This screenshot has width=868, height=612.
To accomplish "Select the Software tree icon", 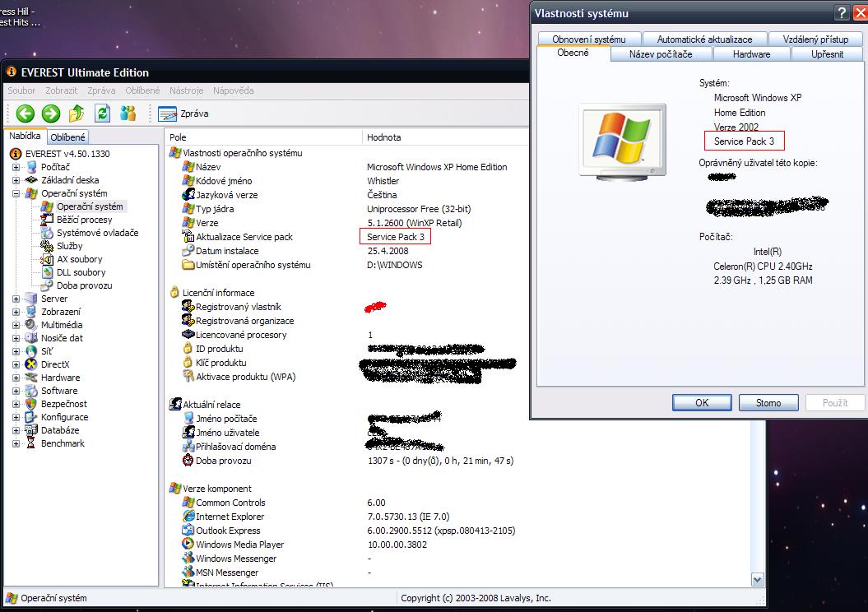I will coord(31,391).
